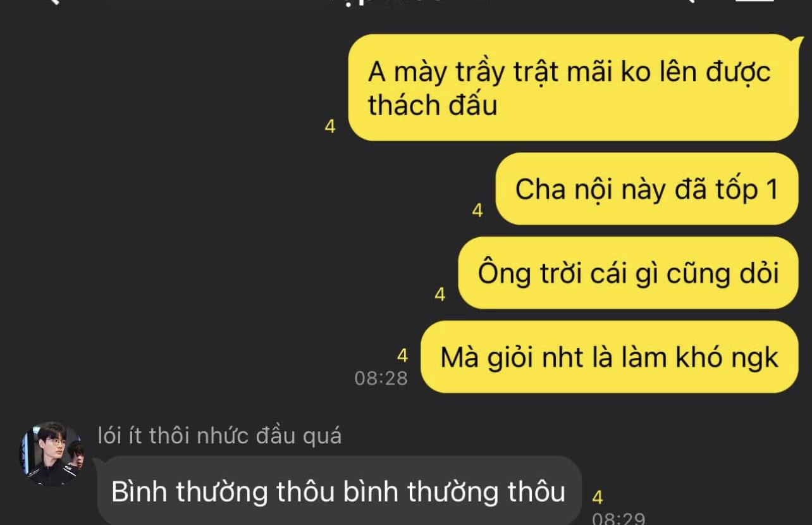Image resolution: width=812 pixels, height=525 pixels.
Task: Check unread count beside the gray reply bubble
Action: 598,498
